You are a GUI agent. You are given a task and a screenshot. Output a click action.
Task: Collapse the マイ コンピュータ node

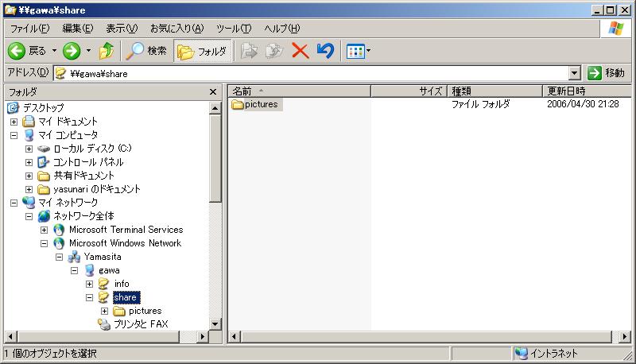pyautogui.click(x=14, y=135)
